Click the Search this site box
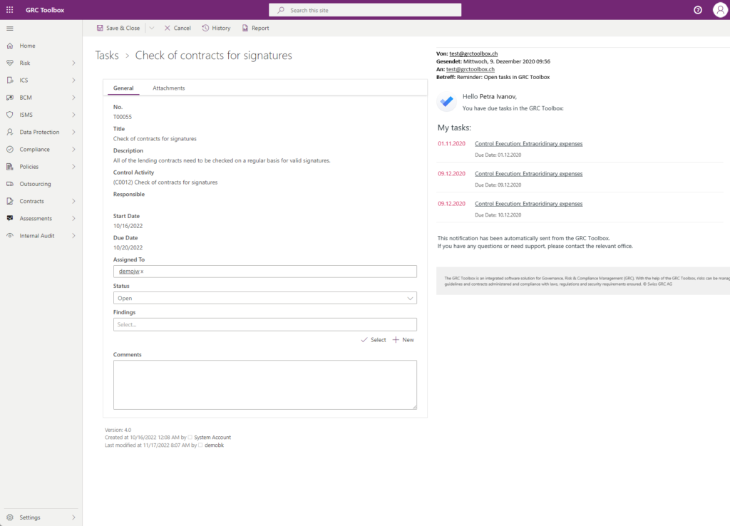The image size is (730, 526). click(365, 10)
